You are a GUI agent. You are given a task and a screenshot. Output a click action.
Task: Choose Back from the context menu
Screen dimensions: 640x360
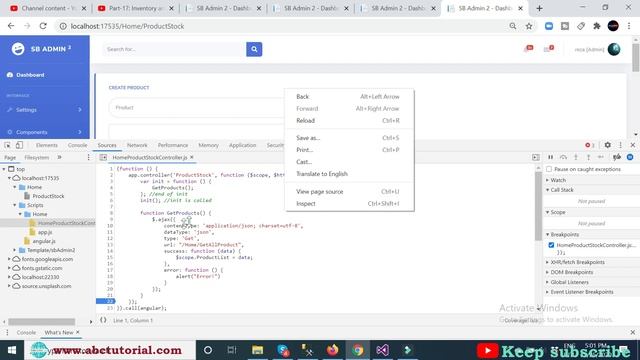(x=349, y=97)
